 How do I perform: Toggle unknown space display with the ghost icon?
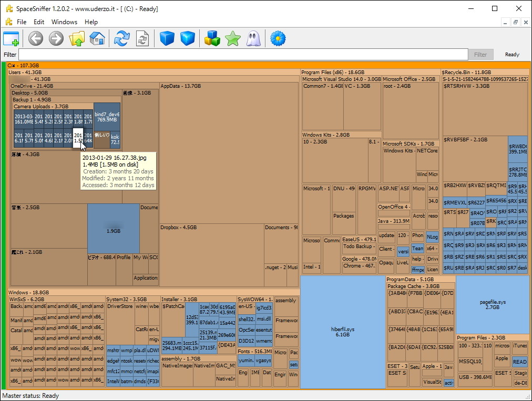point(253,38)
